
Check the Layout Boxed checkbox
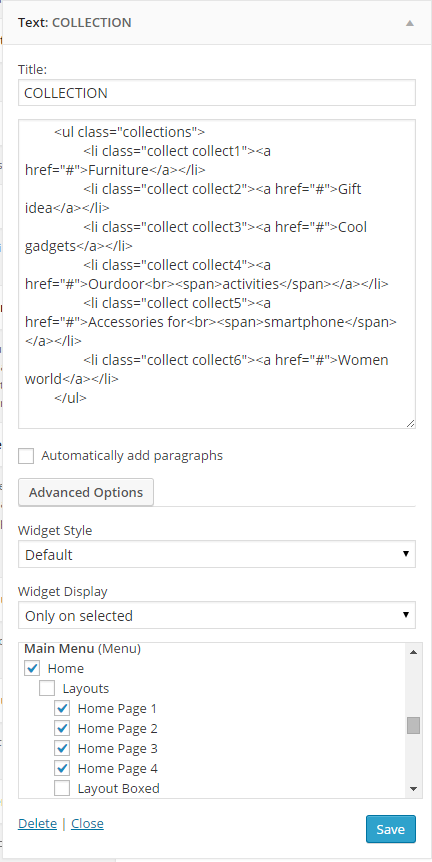[x=62, y=788]
